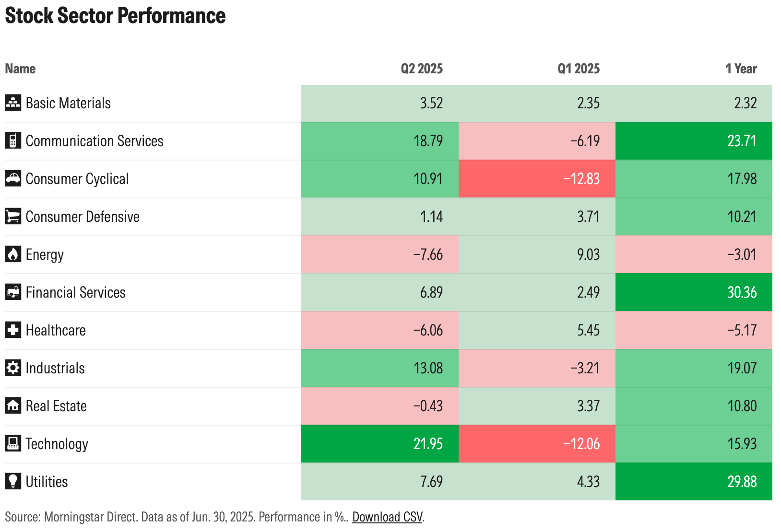
Task: Click the Communication Services phone icon
Action: pos(13,141)
